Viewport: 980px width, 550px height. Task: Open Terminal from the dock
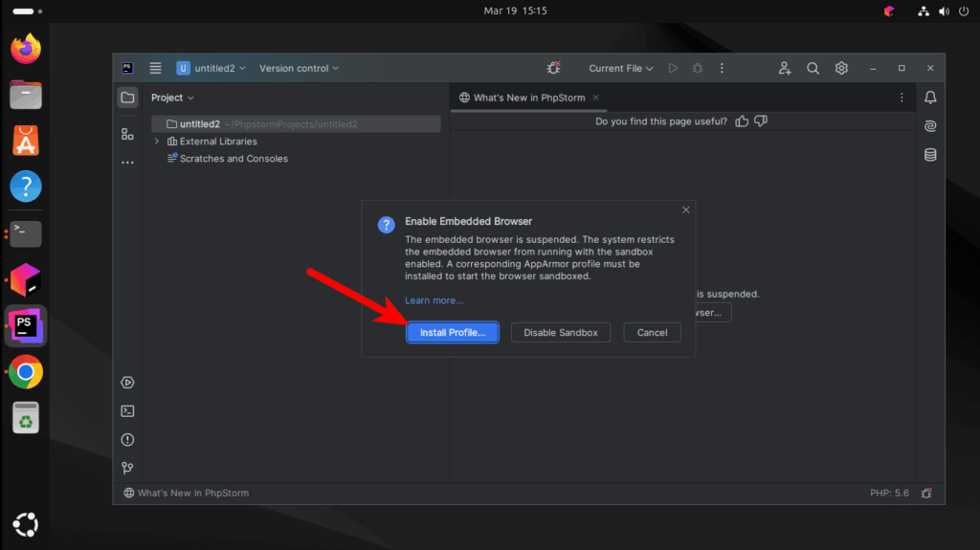coord(26,233)
